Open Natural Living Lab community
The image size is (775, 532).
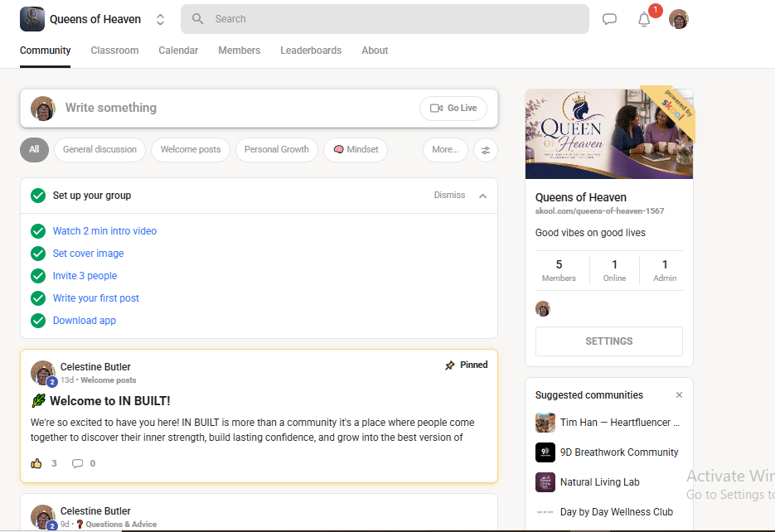[599, 482]
